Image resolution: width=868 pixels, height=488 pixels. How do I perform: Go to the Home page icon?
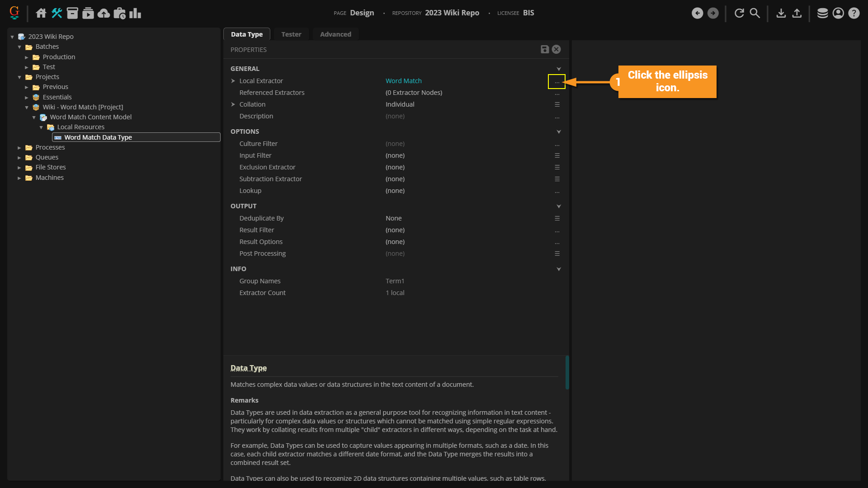(41, 13)
